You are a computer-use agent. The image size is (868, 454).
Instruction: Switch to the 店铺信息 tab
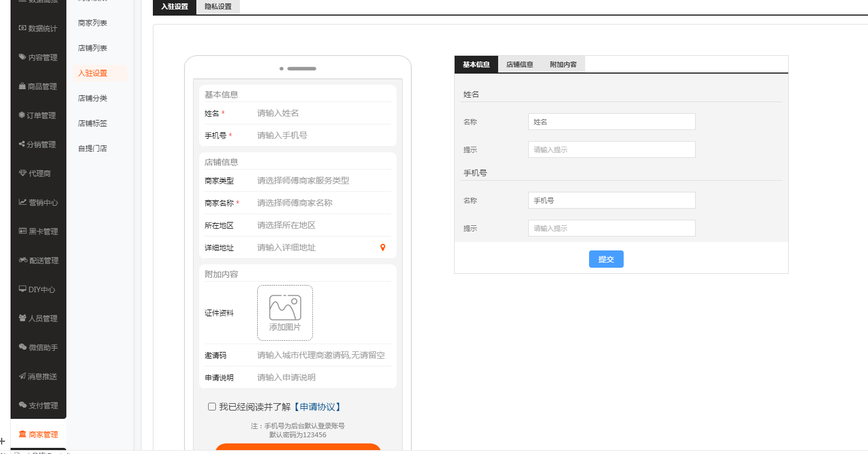519,65
